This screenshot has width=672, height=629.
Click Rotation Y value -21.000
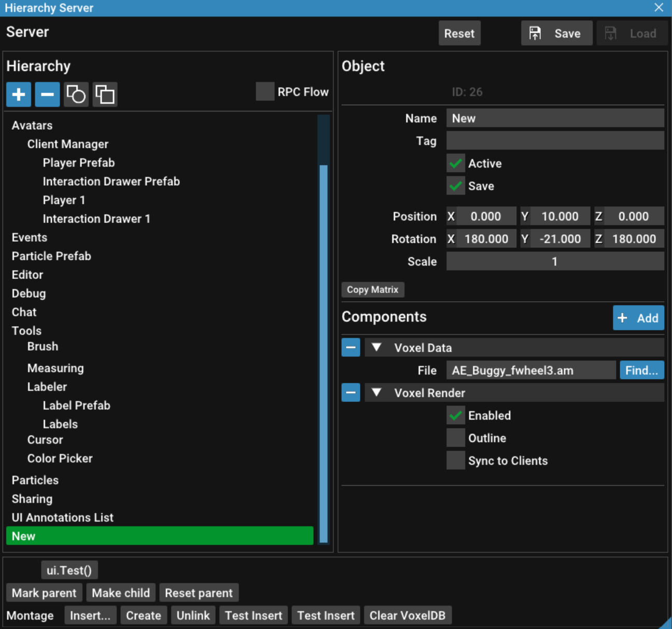coord(560,239)
